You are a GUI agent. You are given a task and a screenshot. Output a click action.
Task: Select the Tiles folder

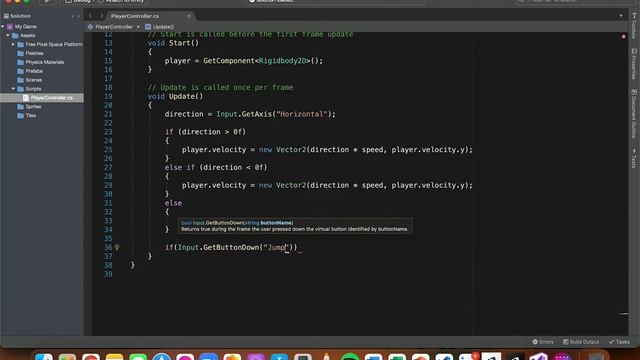click(31, 116)
